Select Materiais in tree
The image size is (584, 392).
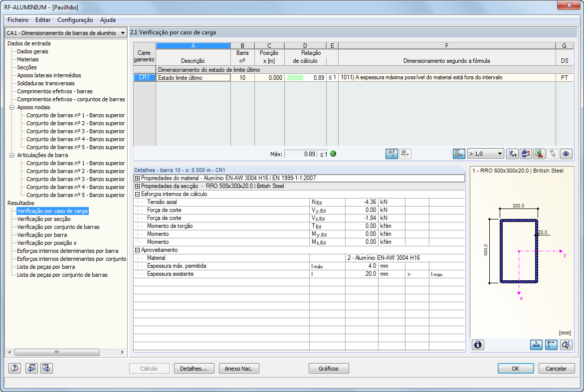pos(28,60)
